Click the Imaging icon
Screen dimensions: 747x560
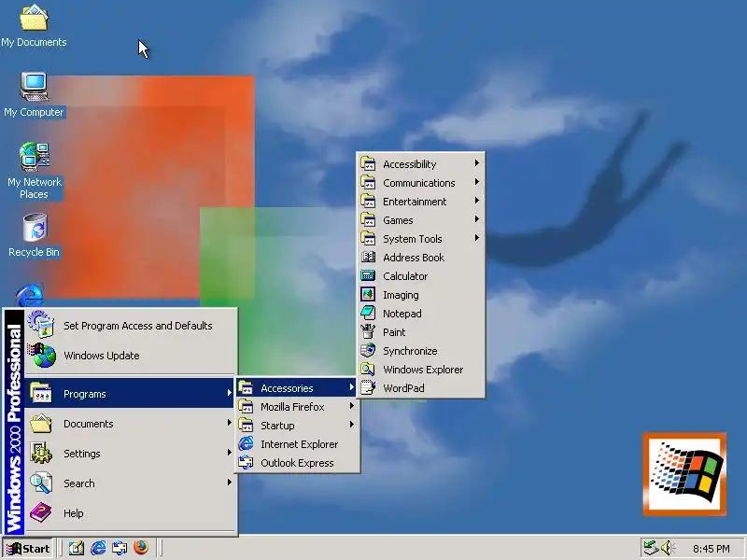coord(368,294)
